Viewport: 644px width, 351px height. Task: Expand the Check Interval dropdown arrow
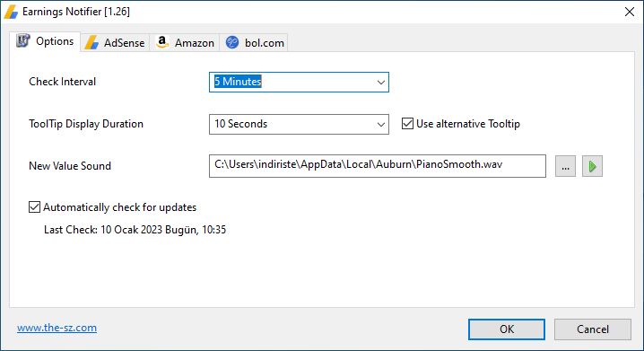[x=380, y=83]
